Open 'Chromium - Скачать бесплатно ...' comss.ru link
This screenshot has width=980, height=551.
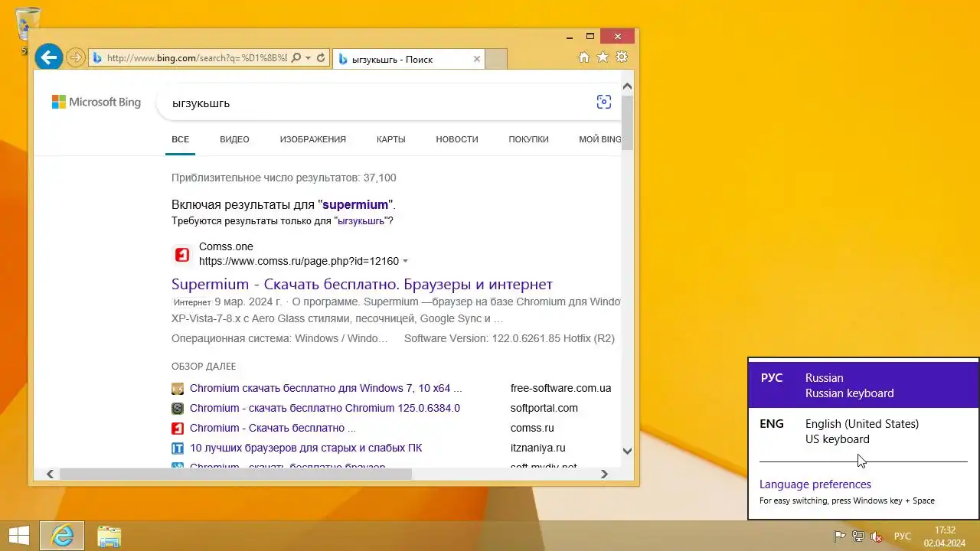coord(273,428)
